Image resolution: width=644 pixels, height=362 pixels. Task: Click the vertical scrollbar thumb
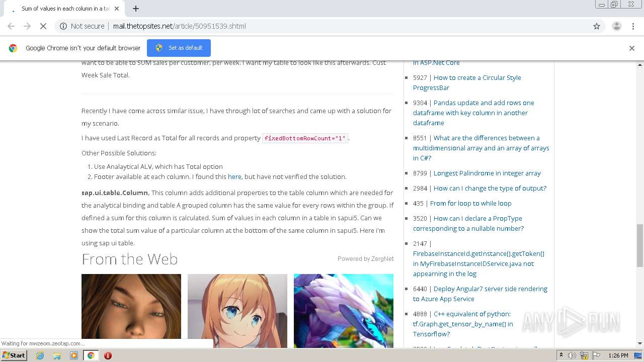coord(640,245)
